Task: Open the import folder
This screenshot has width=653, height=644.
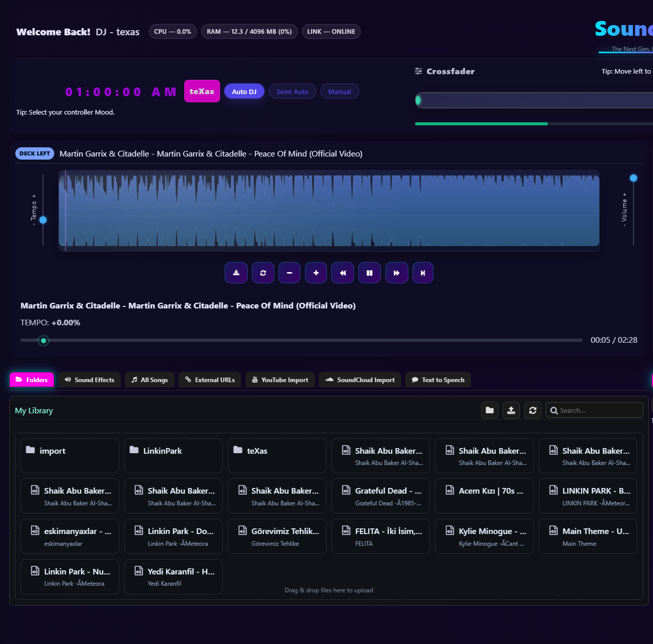Action: [x=70, y=456]
